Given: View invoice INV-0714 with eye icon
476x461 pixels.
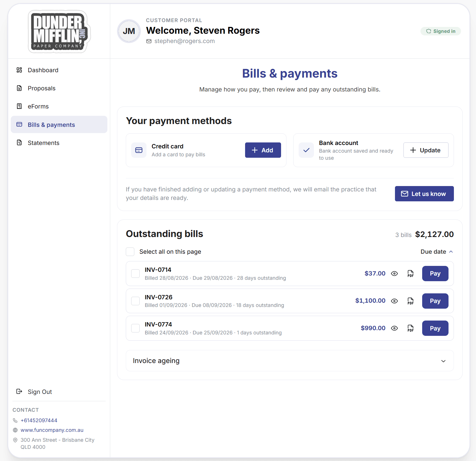Looking at the screenshot, I should 394,274.
